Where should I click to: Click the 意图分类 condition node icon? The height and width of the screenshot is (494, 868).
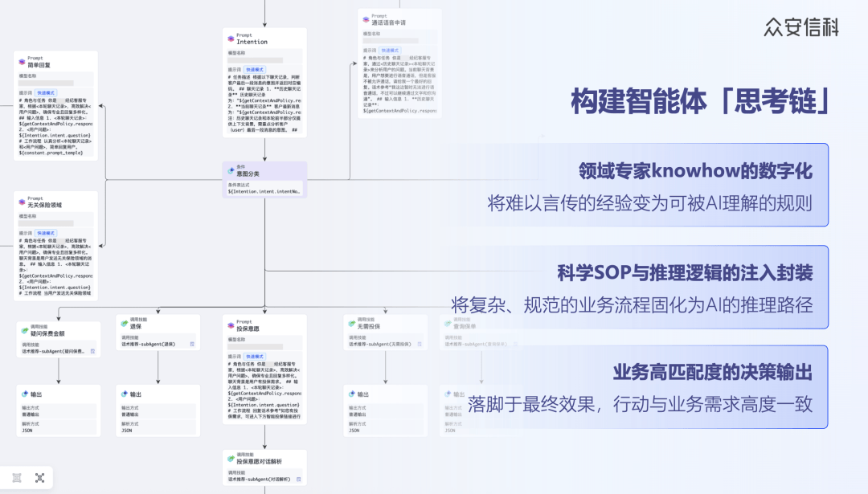point(231,170)
